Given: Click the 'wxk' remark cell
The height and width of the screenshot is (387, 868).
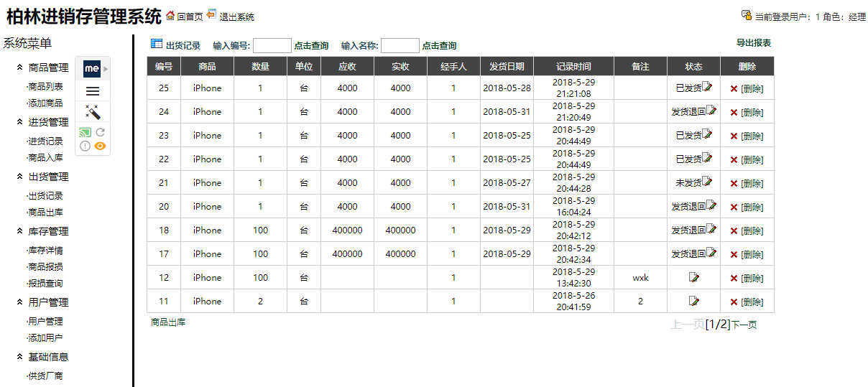Looking at the screenshot, I should (640, 277).
